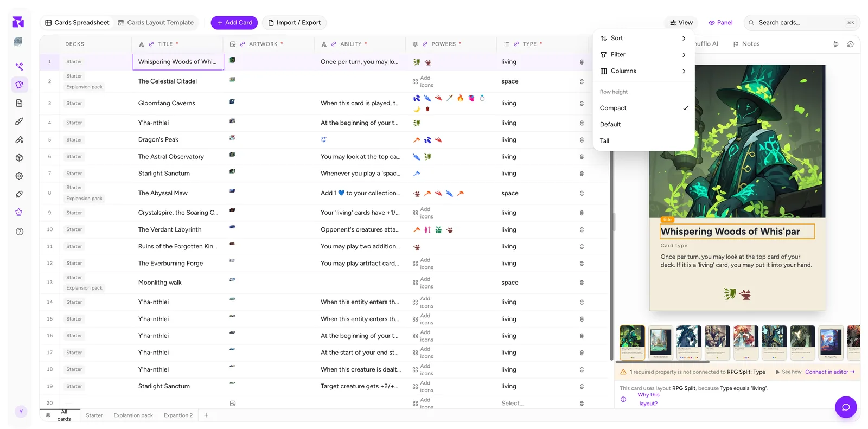The image size is (868, 429).
Task: Click the warning triangle icon in notice
Action: [623, 372]
